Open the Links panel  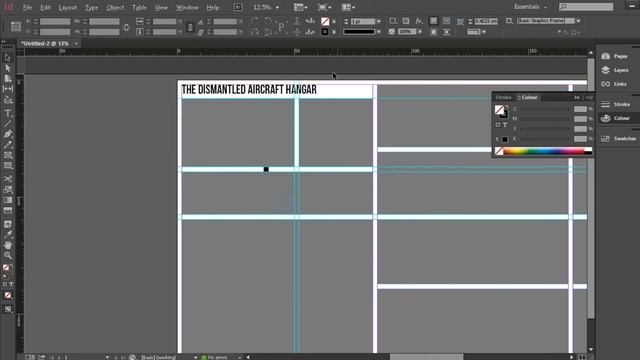[x=614, y=84]
